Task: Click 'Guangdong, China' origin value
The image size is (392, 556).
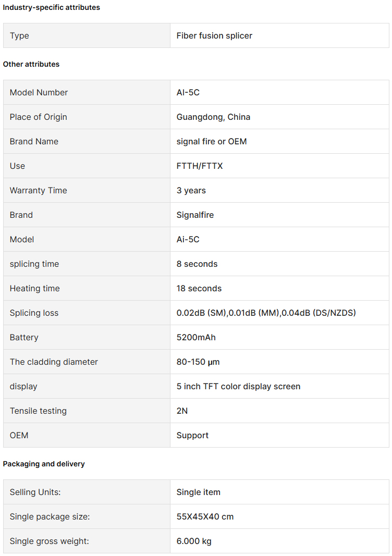Action: pyautogui.click(x=213, y=117)
